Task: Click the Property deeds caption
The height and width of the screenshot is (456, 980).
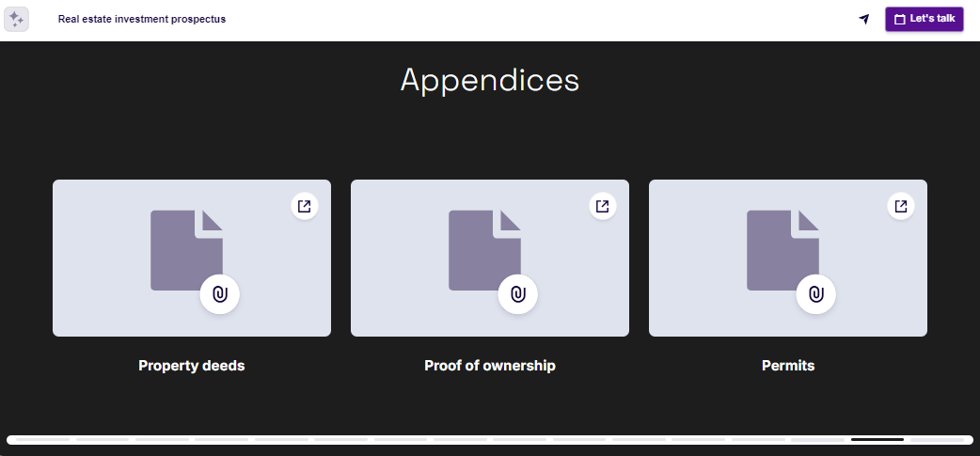Action: coord(191,366)
